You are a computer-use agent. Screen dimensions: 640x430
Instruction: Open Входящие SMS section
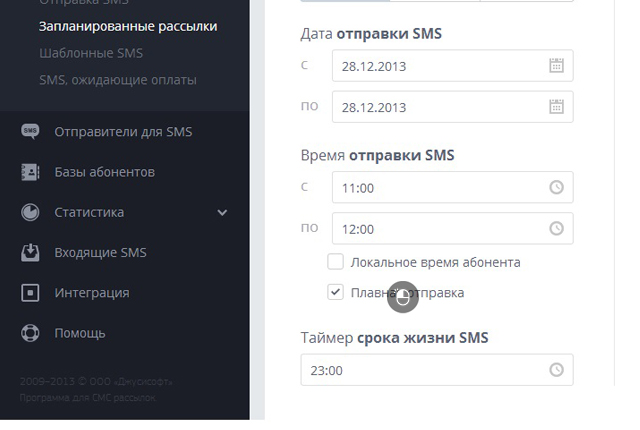[x=100, y=253]
